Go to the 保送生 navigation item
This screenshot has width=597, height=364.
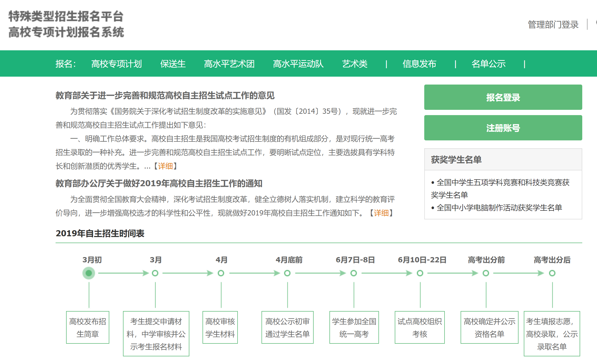click(x=173, y=64)
